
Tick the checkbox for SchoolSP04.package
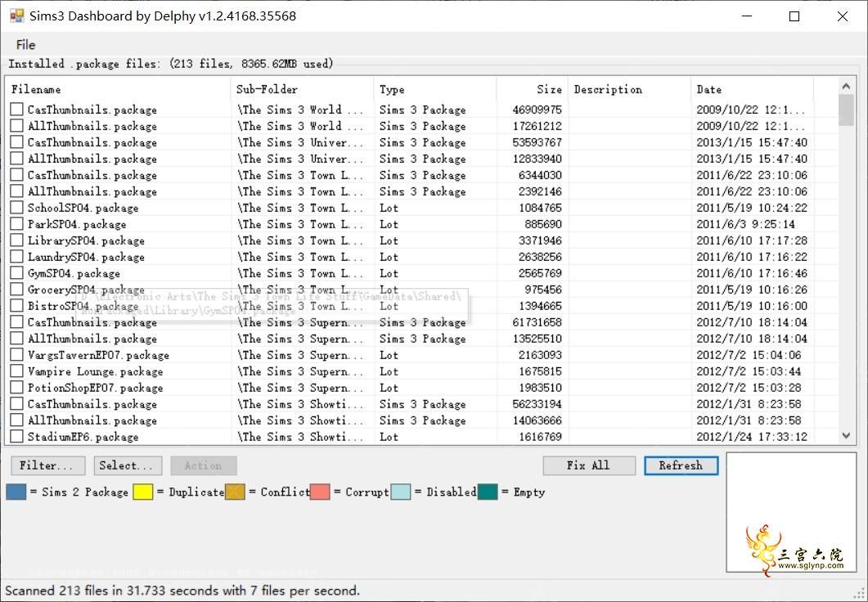[x=16, y=208]
